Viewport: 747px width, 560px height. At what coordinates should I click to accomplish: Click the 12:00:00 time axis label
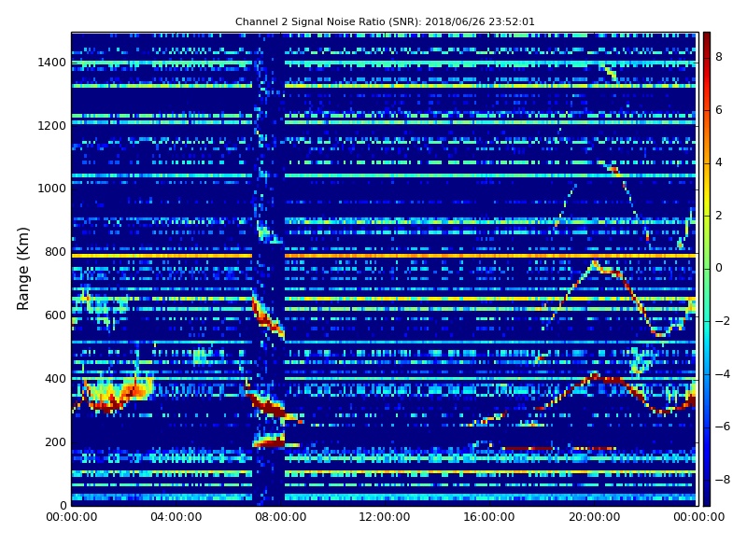(385, 517)
